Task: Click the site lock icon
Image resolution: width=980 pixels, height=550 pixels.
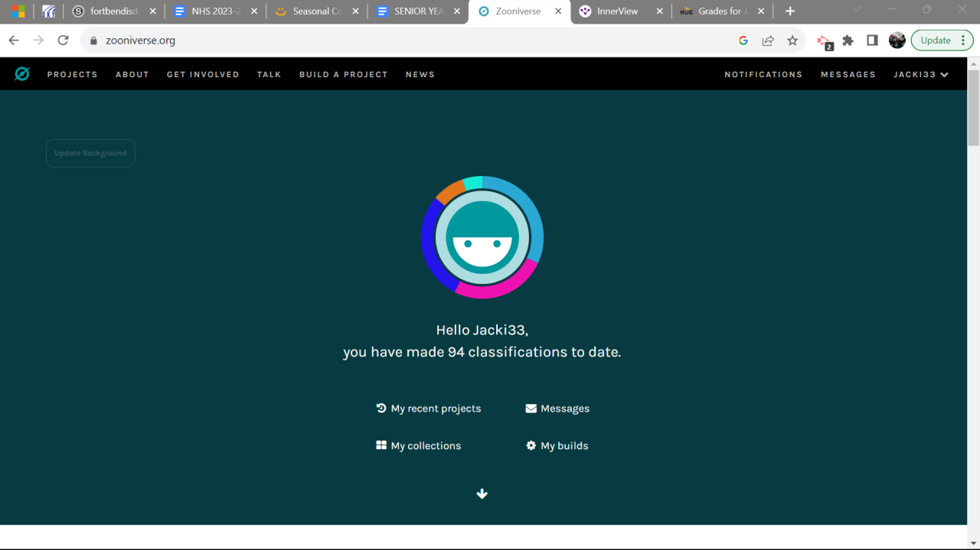Action: point(94,41)
